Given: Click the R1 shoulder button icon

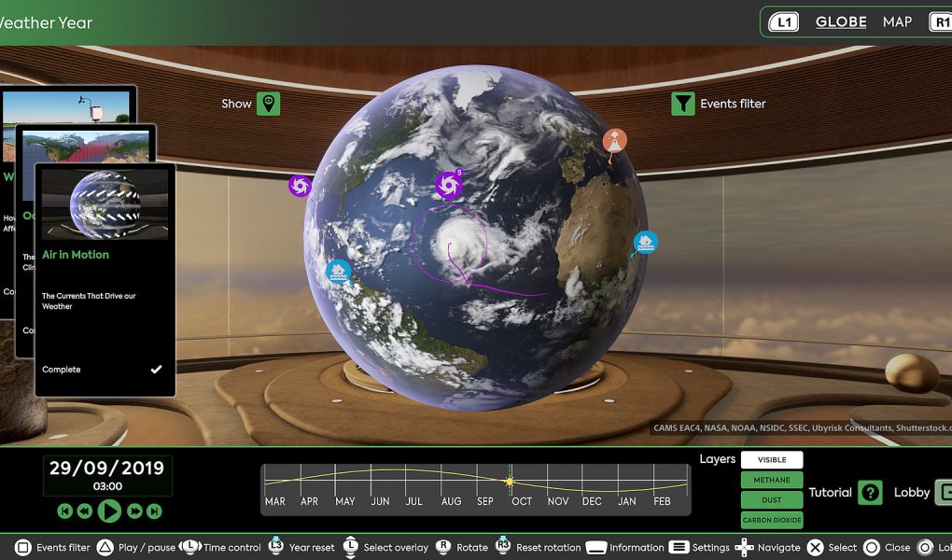Looking at the screenshot, I should pyautogui.click(x=941, y=22).
